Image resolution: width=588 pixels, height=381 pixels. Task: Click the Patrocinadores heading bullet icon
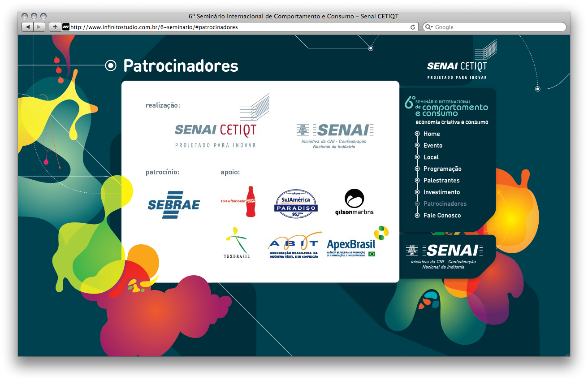click(x=111, y=66)
